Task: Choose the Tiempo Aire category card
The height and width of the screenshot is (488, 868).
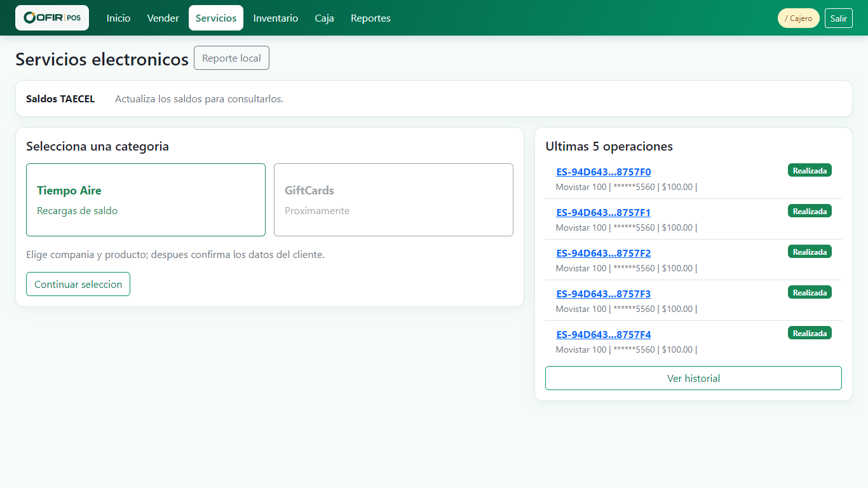Action: click(x=146, y=200)
